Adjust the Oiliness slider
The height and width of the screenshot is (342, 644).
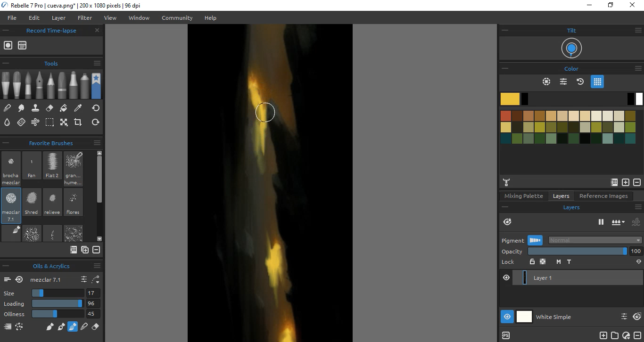[58, 314]
